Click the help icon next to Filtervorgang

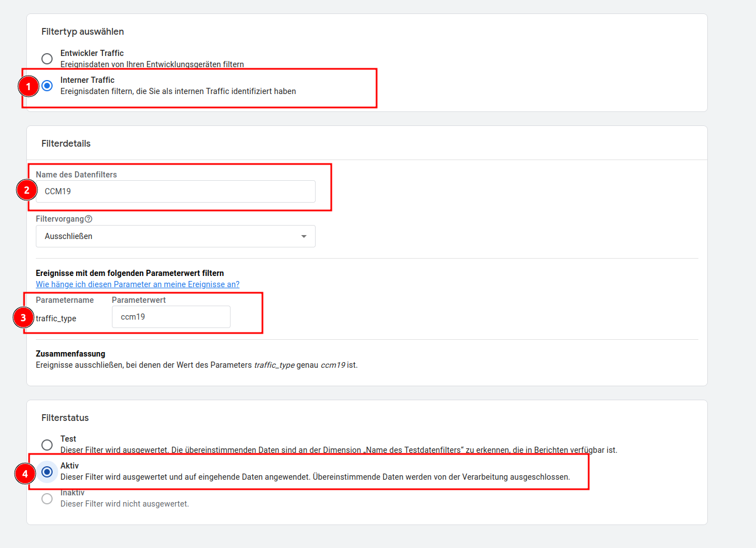(x=88, y=219)
